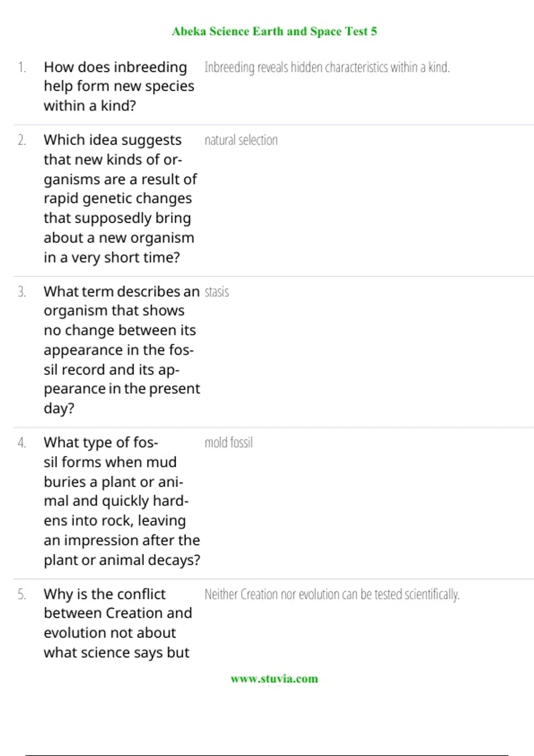Select the 'natural selection' answer
The image size is (534, 756).
click(241, 140)
